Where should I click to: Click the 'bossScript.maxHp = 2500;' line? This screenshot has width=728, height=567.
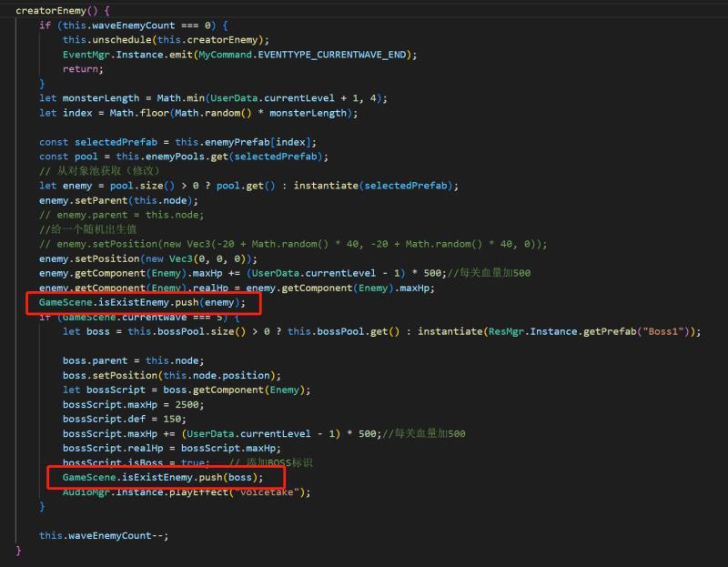tap(133, 404)
